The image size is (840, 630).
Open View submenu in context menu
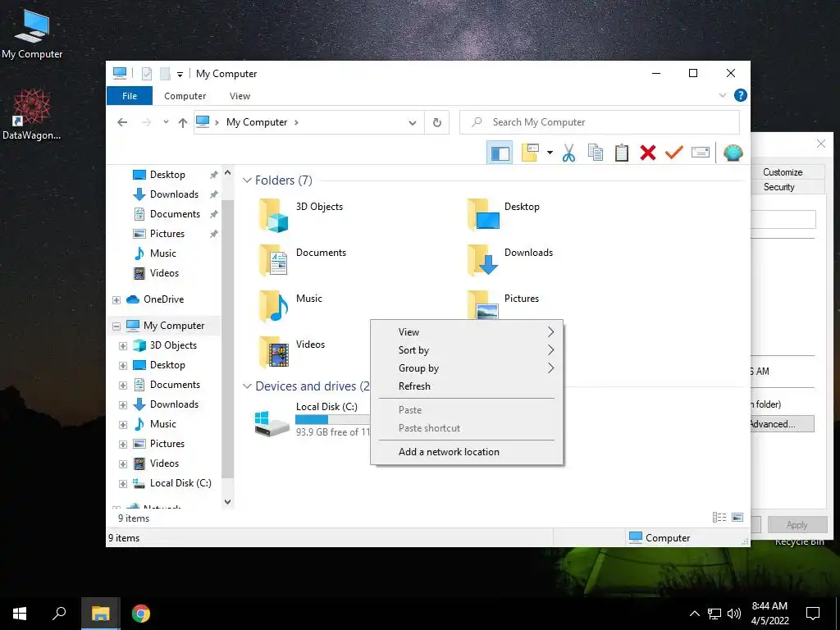pos(467,332)
